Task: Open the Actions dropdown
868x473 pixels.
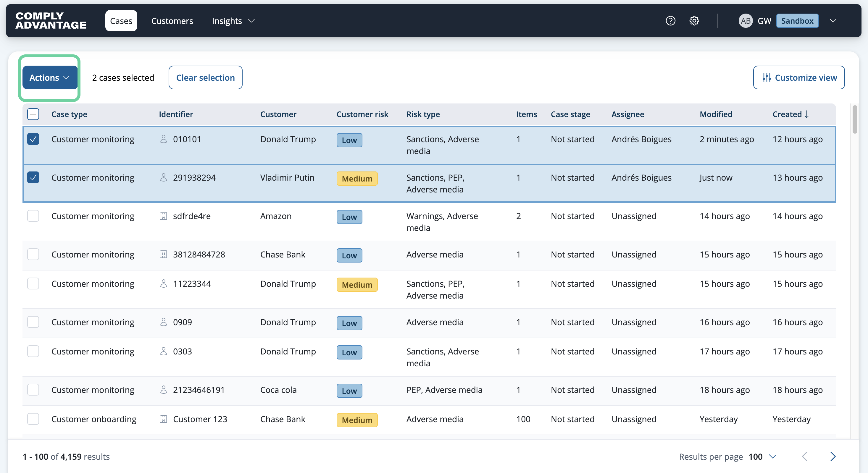Action: (50, 77)
